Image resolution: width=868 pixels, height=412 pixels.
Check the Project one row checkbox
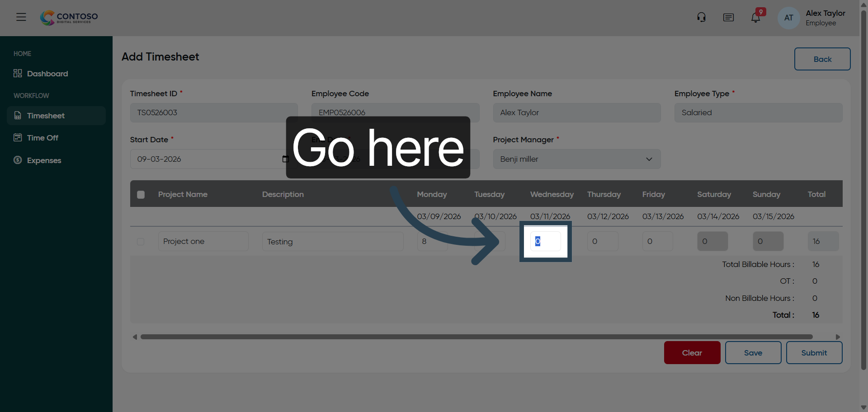(141, 241)
